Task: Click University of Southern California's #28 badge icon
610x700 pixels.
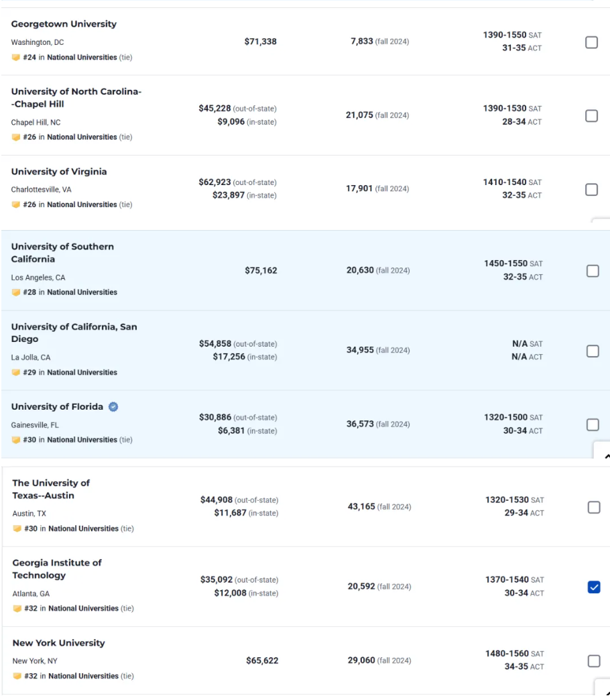Action: tap(15, 292)
